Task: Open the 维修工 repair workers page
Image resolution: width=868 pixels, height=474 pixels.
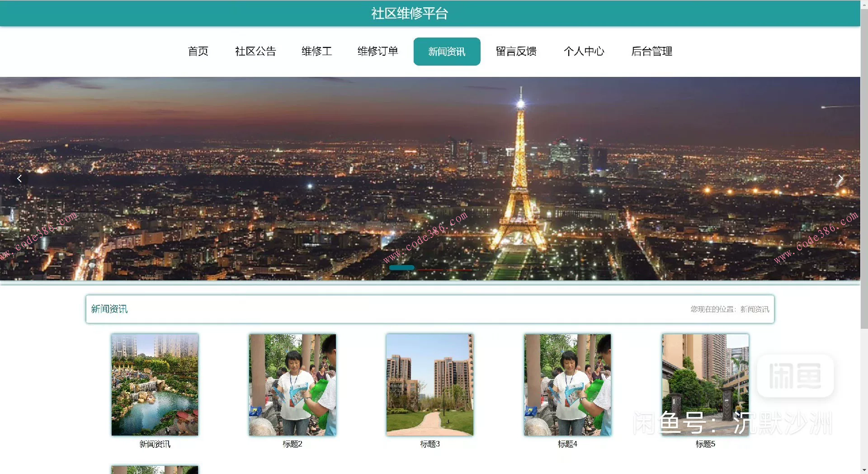Action: click(x=317, y=52)
